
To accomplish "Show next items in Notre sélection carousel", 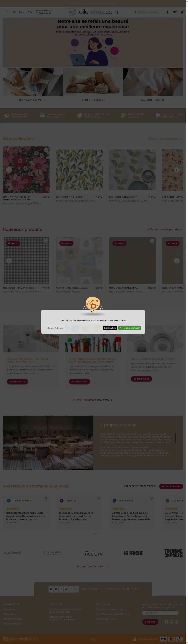I will click(x=177, y=170).
